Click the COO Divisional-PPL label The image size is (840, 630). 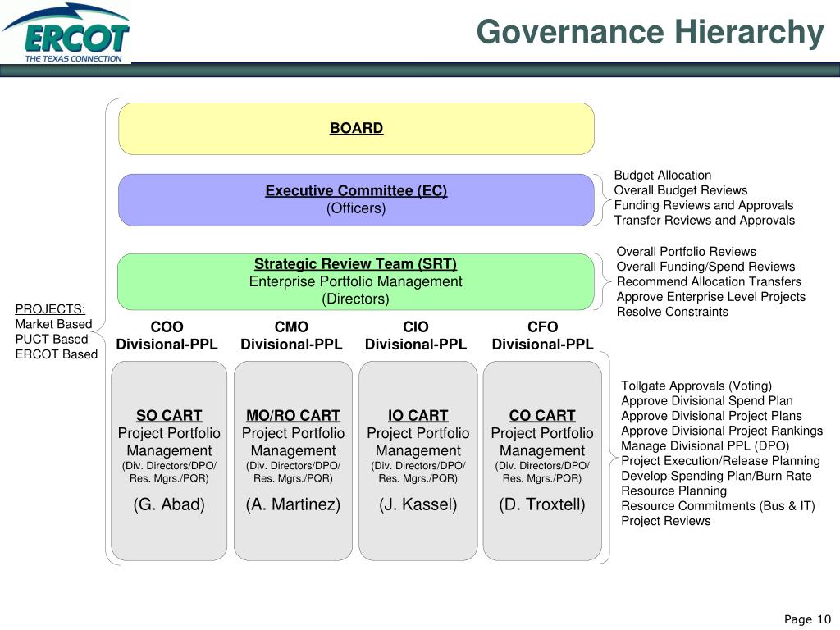pos(167,336)
